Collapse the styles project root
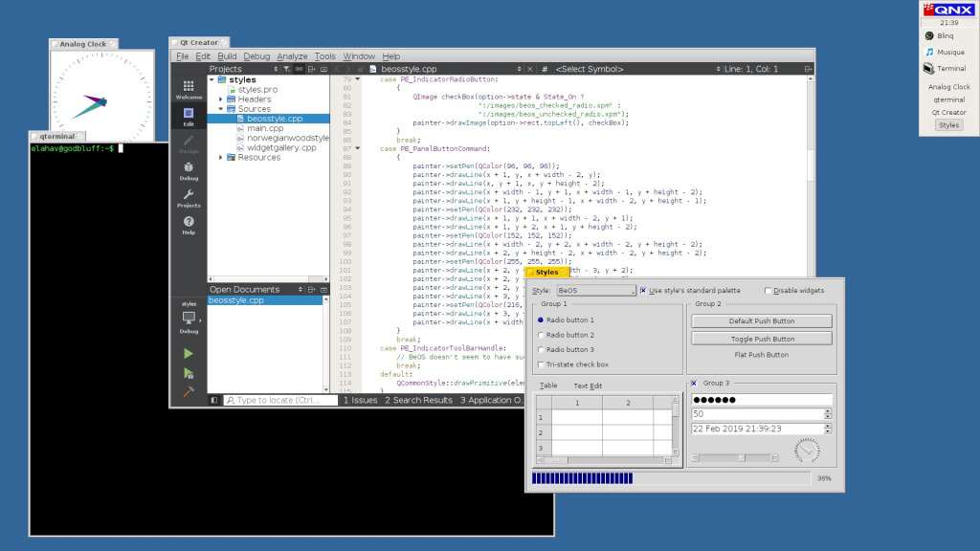 [x=212, y=80]
